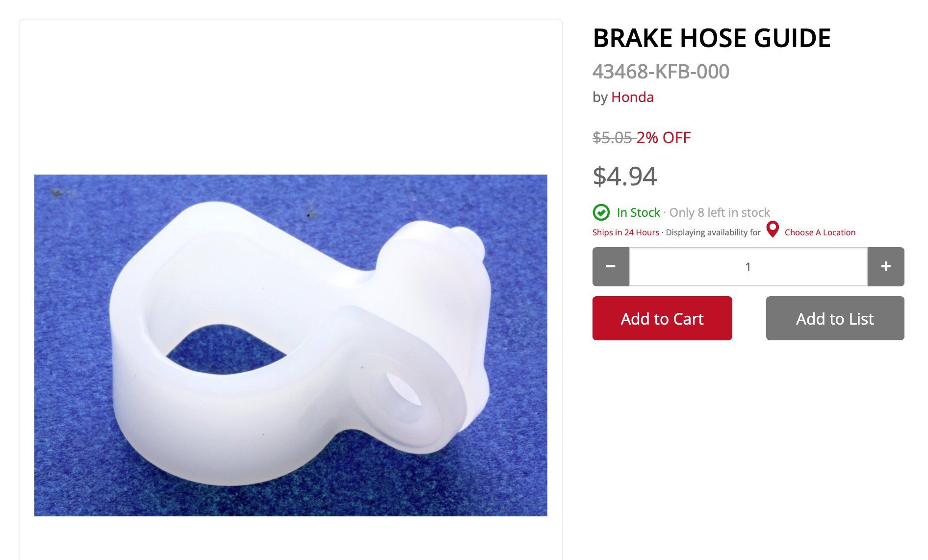This screenshot has height=560, width=928.
Task: Click the red location pin icon
Action: pyautogui.click(x=773, y=229)
